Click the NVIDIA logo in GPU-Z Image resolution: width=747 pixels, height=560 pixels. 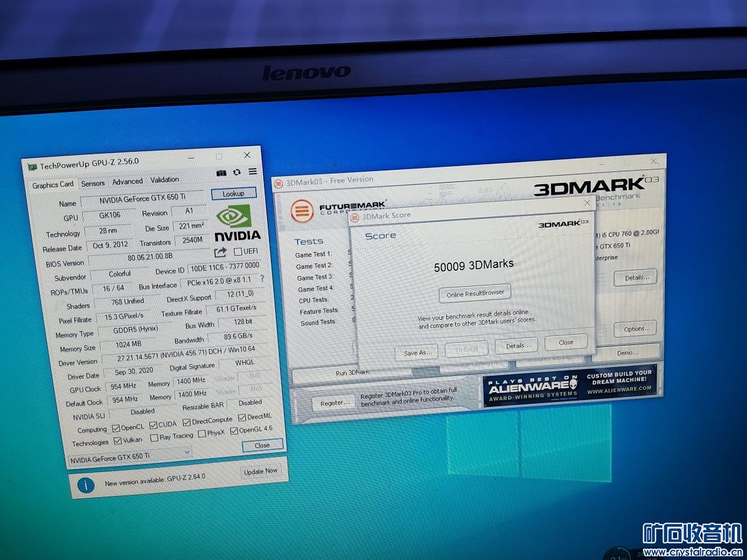pos(237,223)
